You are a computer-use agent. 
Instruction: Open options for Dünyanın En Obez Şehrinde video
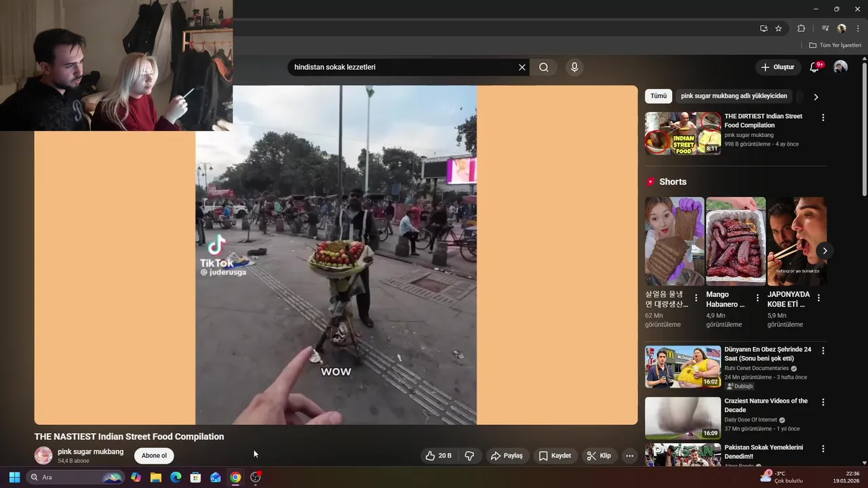823,350
